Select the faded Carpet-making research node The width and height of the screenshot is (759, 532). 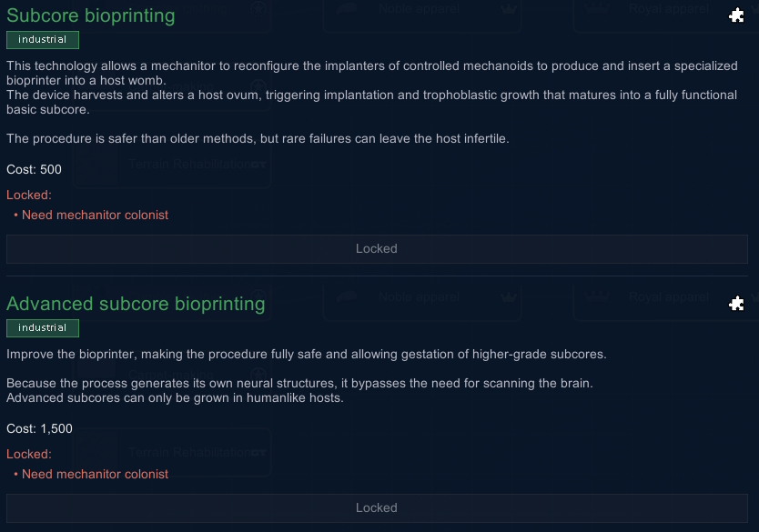[x=172, y=374]
